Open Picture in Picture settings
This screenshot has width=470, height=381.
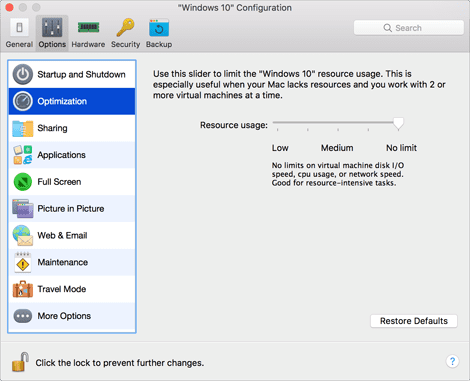tap(72, 209)
